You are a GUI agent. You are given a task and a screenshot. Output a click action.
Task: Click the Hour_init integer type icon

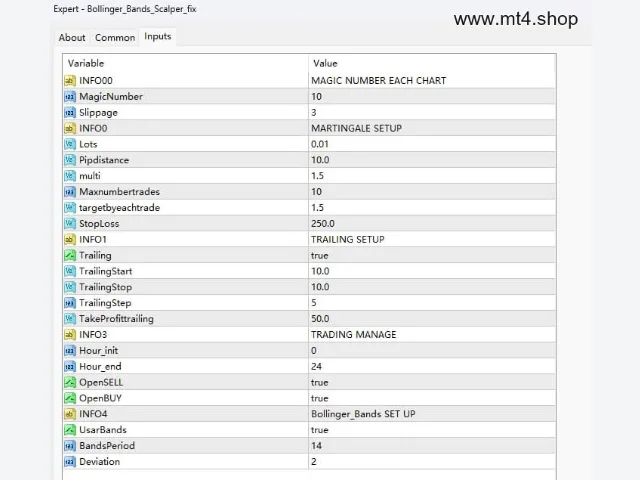70,351
